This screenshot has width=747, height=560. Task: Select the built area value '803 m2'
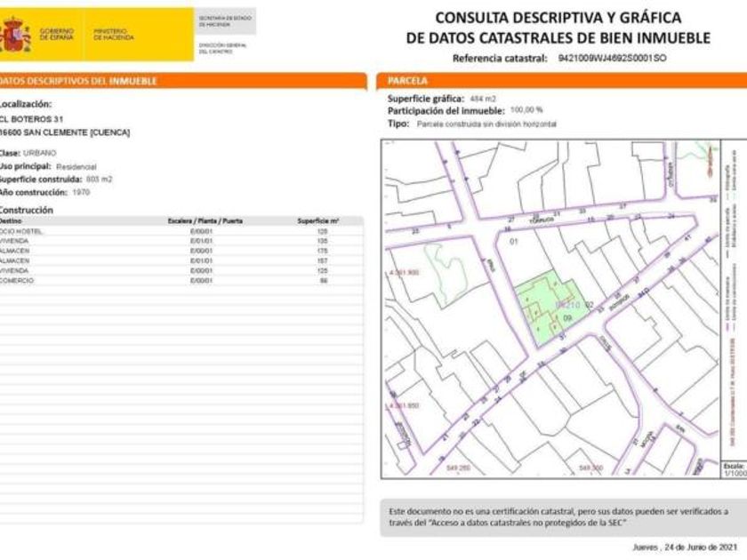(x=99, y=180)
